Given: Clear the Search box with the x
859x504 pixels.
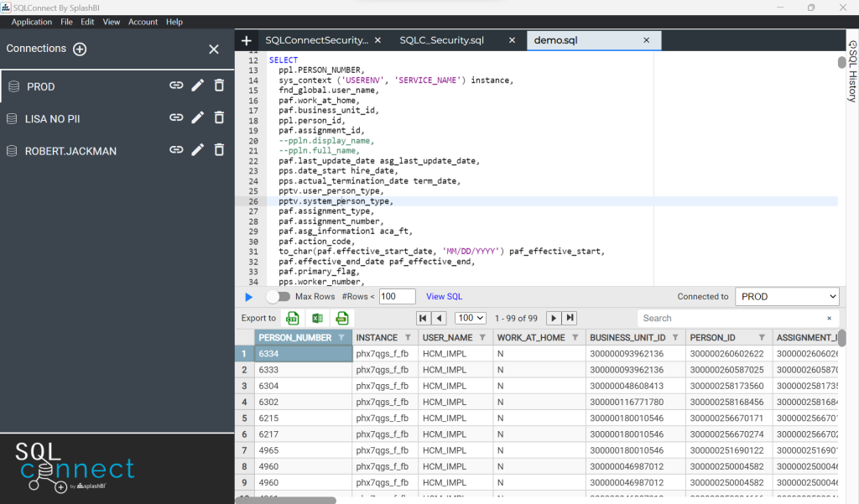Looking at the screenshot, I should (829, 319).
